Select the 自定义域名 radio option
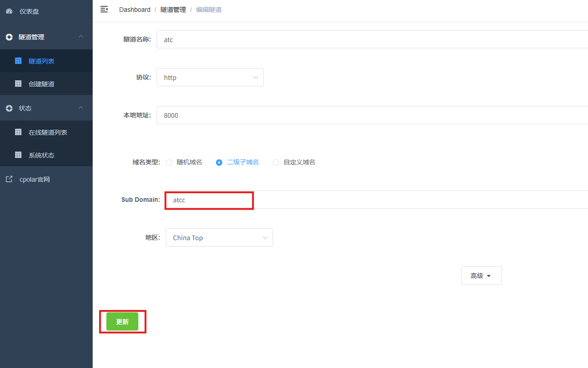 (x=276, y=162)
